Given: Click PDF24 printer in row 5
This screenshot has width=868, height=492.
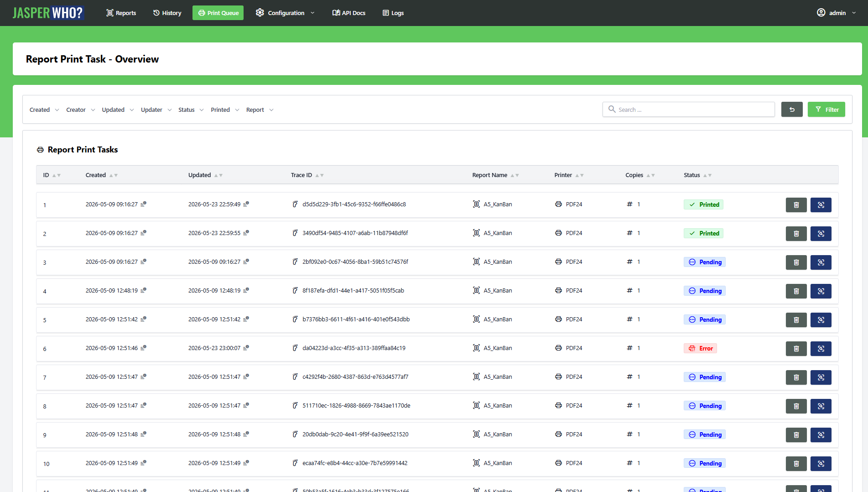Looking at the screenshot, I should tap(574, 319).
